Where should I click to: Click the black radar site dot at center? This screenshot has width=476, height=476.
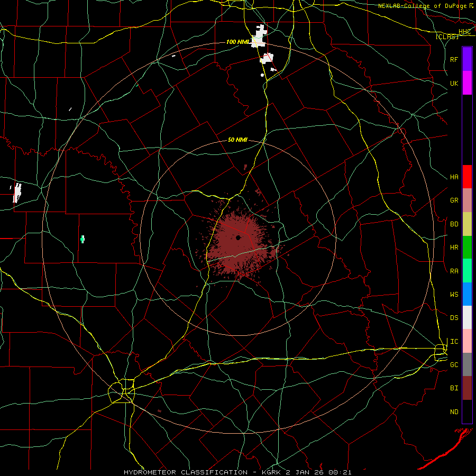pos(239,237)
